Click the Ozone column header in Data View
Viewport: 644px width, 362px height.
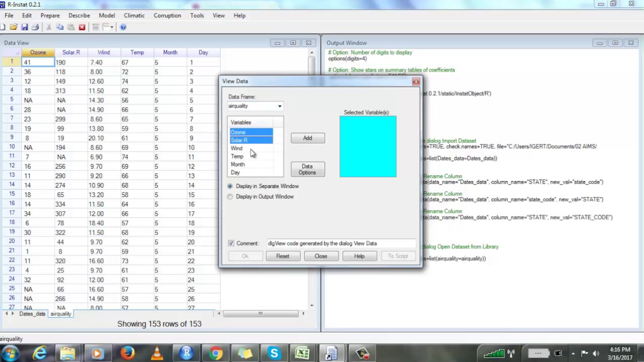[38, 52]
